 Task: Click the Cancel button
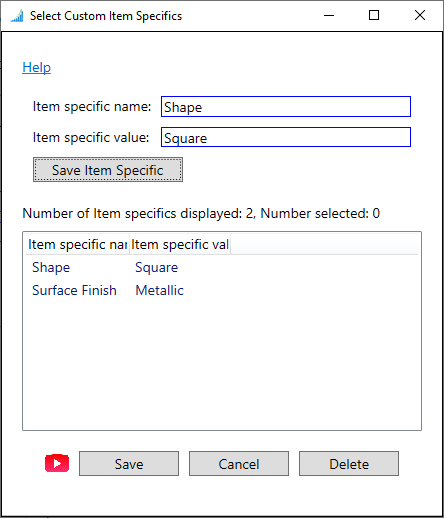tap(239, 464)
